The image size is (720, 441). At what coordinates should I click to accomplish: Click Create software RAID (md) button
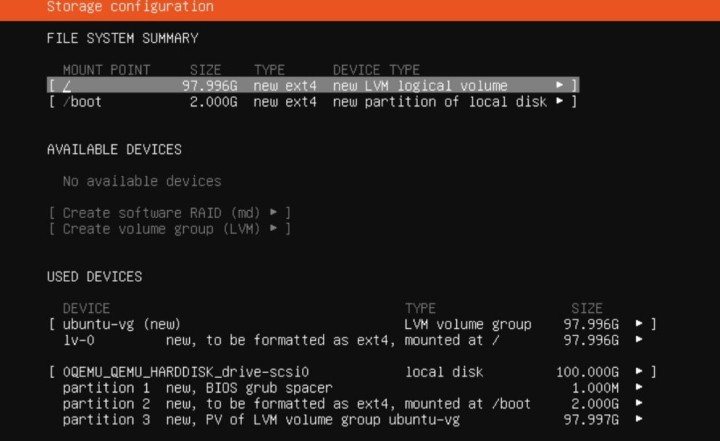click(170, 213)
